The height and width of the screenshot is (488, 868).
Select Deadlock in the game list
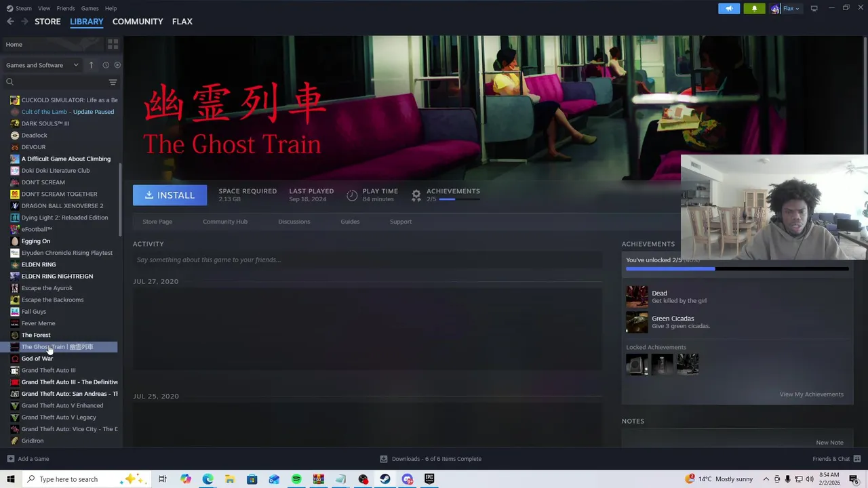tap(35, 135)
